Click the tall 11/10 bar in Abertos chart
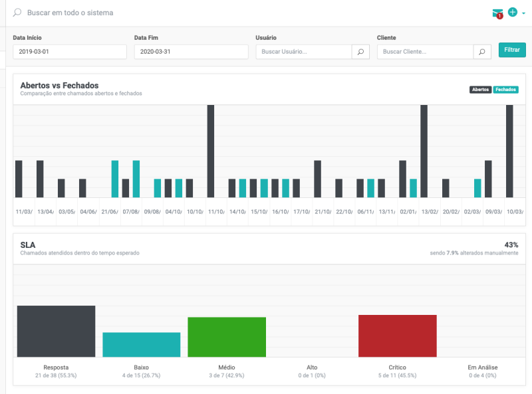The width and height of the screenshot is (532, 394). tap(211, 151)
